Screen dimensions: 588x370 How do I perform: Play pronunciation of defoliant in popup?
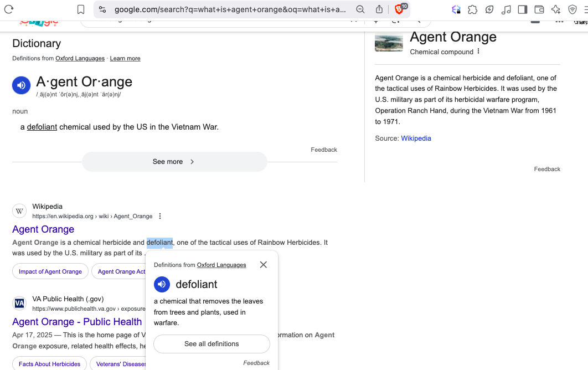pos(162,285)
